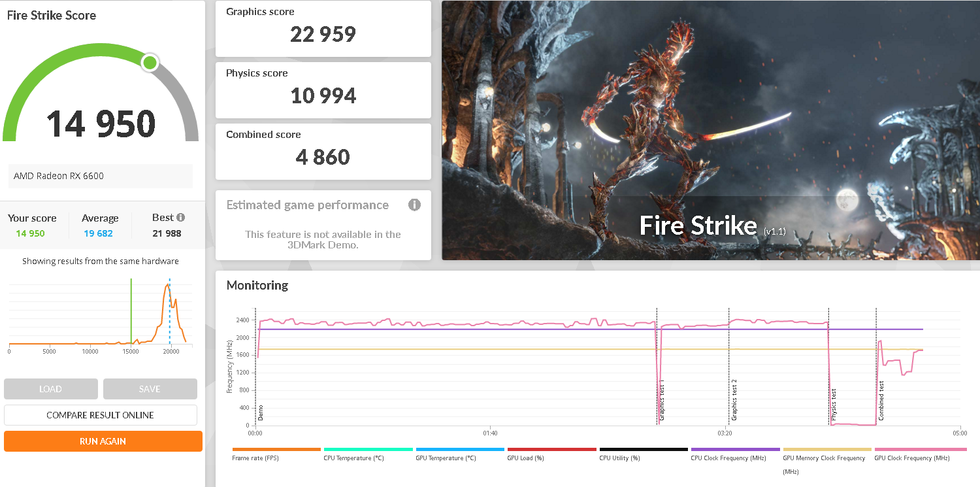Click the Fire Strike (v1.1) title text
This screenshot has width=980, height=487.
click(712, 226)
